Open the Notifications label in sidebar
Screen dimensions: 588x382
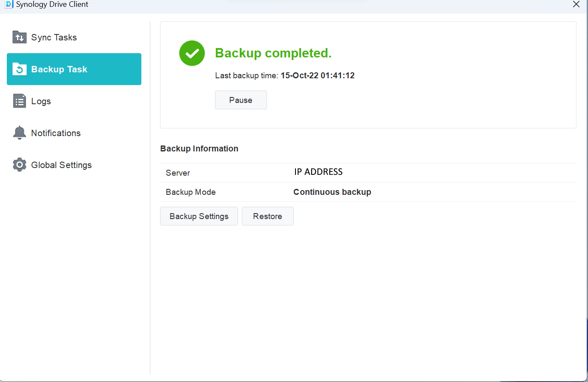coord(56,133)
